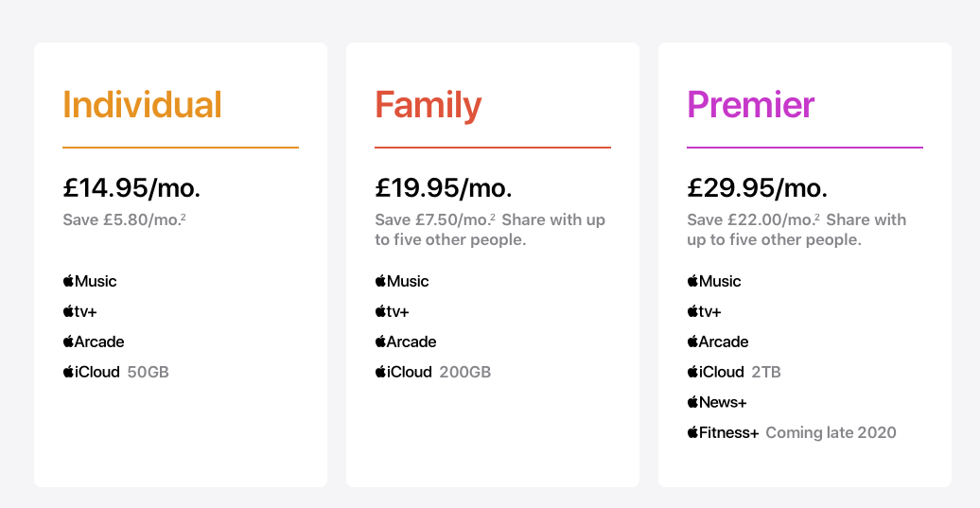Click the iCloud 200GB logo in Family plan
This screenshot has height=508, width=980.
[404, 372]
